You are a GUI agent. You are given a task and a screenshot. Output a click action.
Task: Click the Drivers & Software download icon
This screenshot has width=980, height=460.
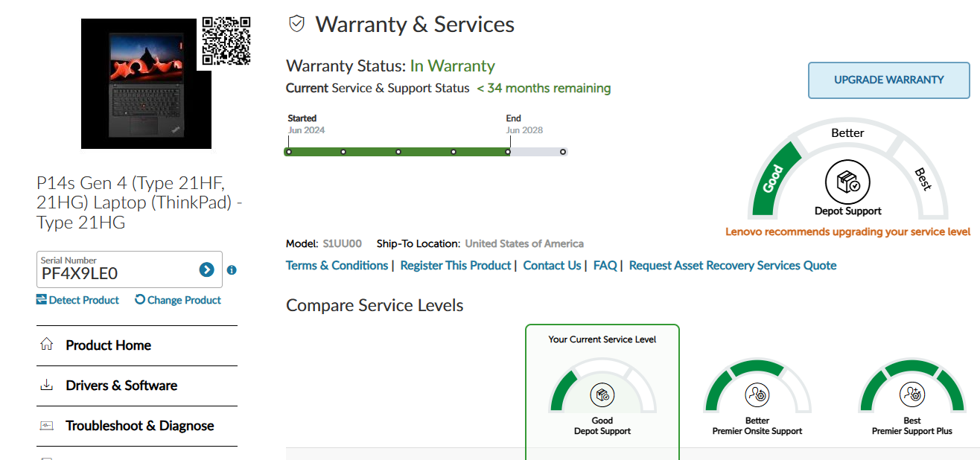[46, 385]
